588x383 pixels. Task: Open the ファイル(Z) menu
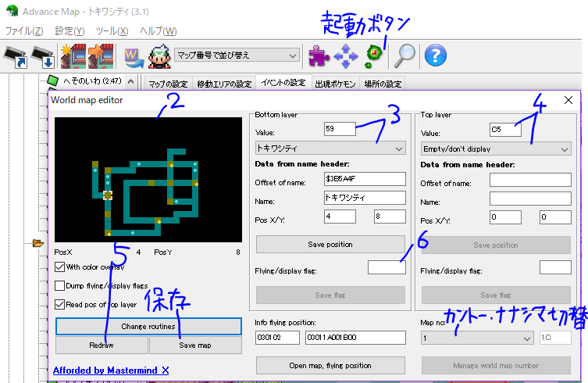click(24, 30)
